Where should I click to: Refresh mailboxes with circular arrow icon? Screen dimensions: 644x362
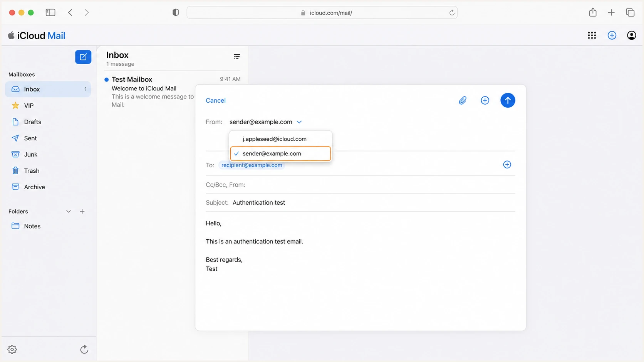coord(84,349)
